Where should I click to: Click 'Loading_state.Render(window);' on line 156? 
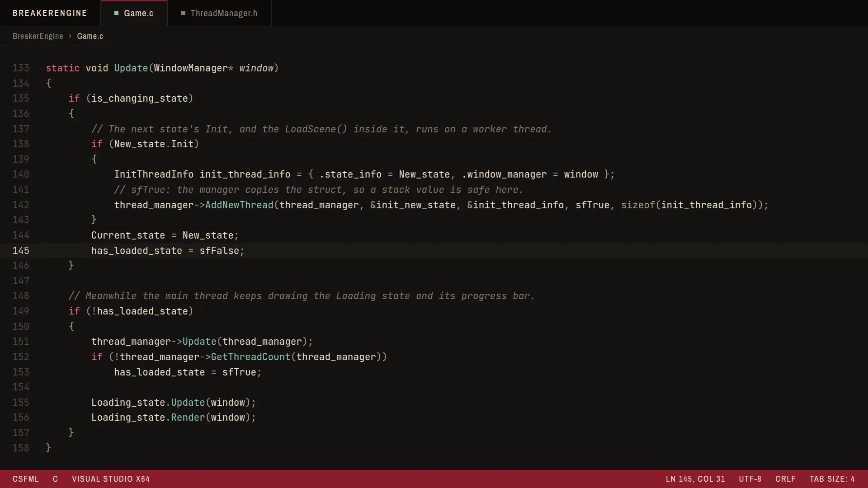click(174, 418)
